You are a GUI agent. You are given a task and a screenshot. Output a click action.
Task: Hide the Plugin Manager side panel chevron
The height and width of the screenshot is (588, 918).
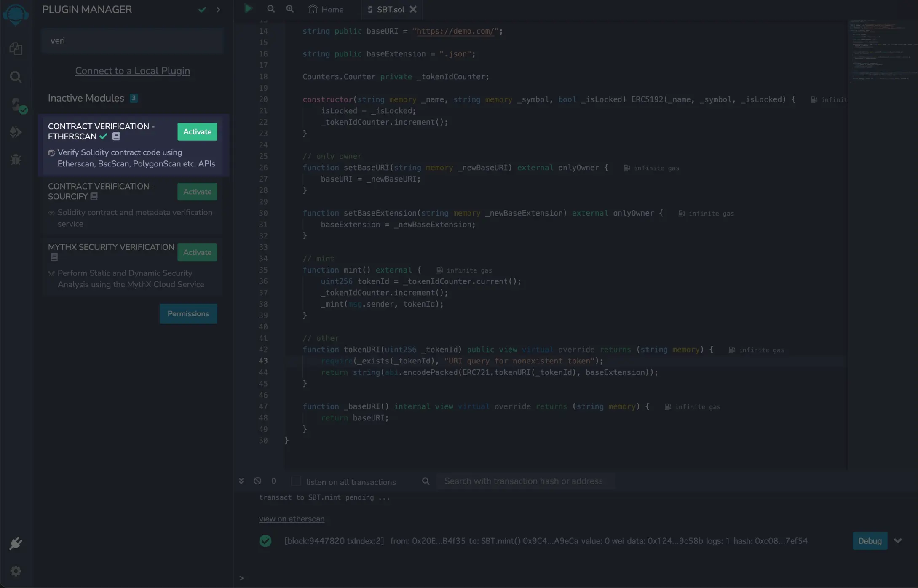[218, 9]
